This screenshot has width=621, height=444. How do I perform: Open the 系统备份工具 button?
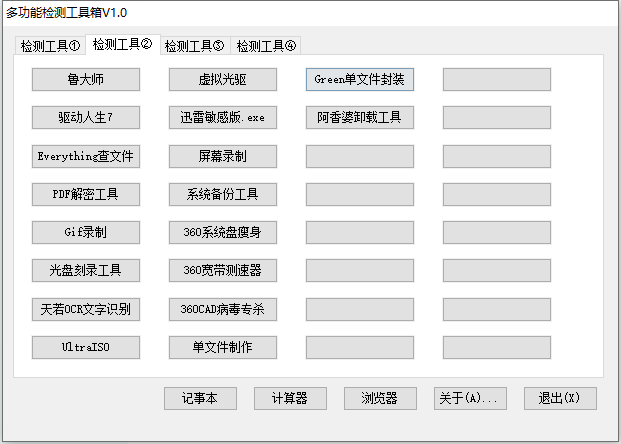[223, 194]
